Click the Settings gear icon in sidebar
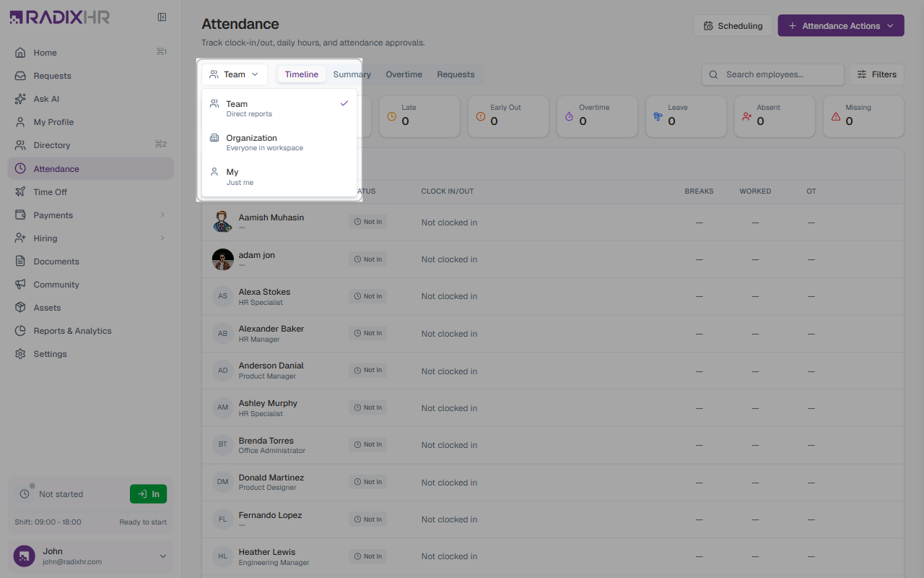The width and height of the screenshot is (924, 578). pos(20,354)
